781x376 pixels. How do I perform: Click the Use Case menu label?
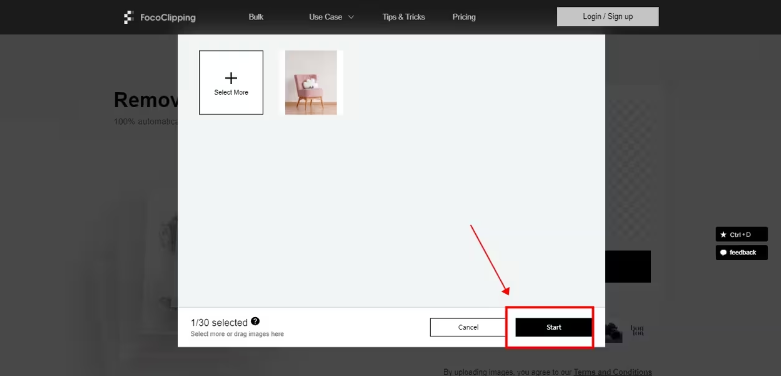click(x=325, y=17)
